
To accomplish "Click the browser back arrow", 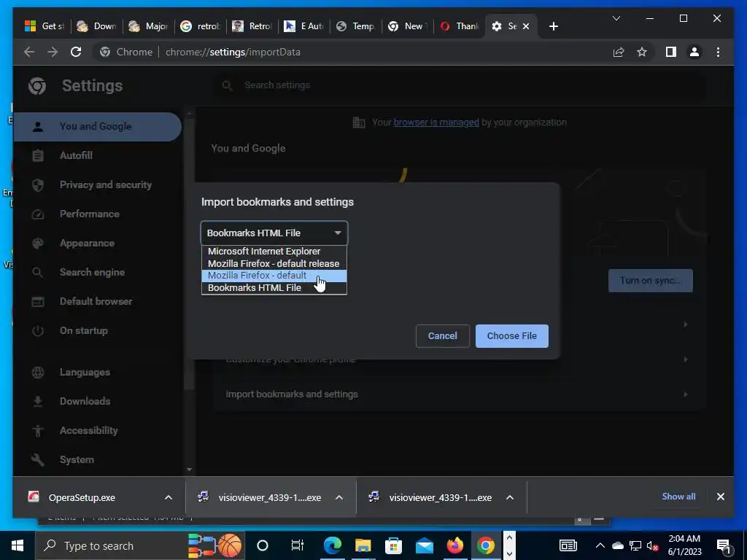I will [29, 52].
